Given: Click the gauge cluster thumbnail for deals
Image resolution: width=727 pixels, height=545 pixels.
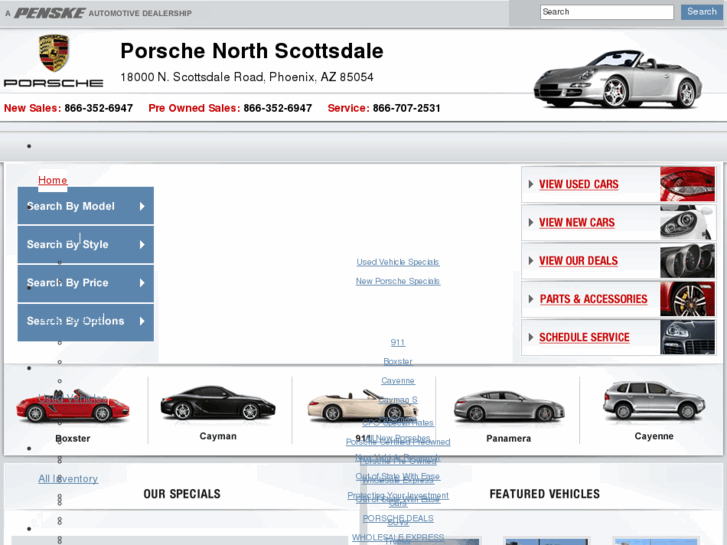Looking at the screenshot, I should [x=688, y=261].
